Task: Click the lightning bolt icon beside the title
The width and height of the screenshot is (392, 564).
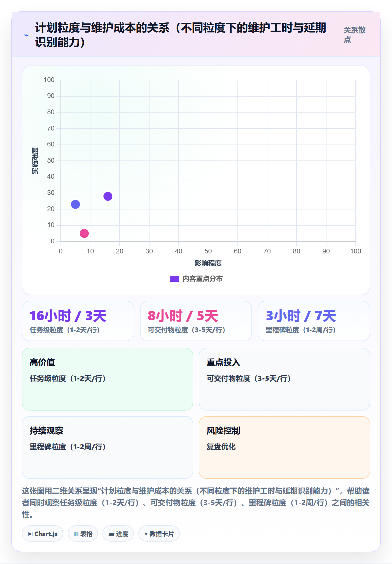Action: 27,35
